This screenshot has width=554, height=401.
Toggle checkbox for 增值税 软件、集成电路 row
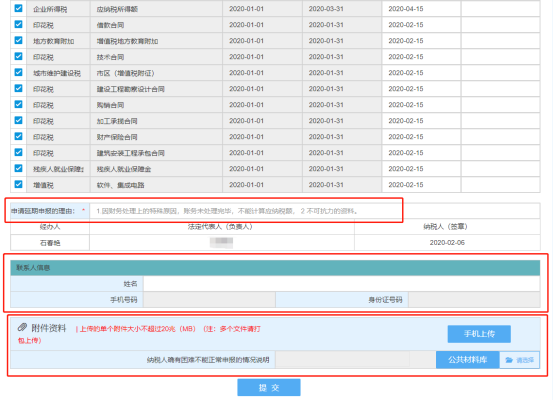pos(18,184)
